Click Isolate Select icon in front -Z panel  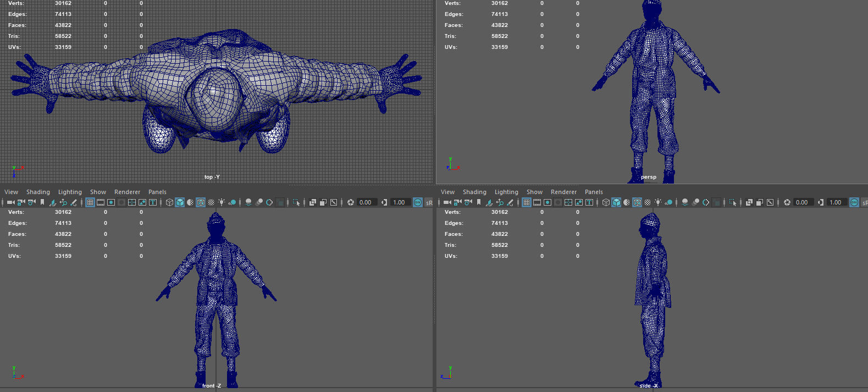296,202
